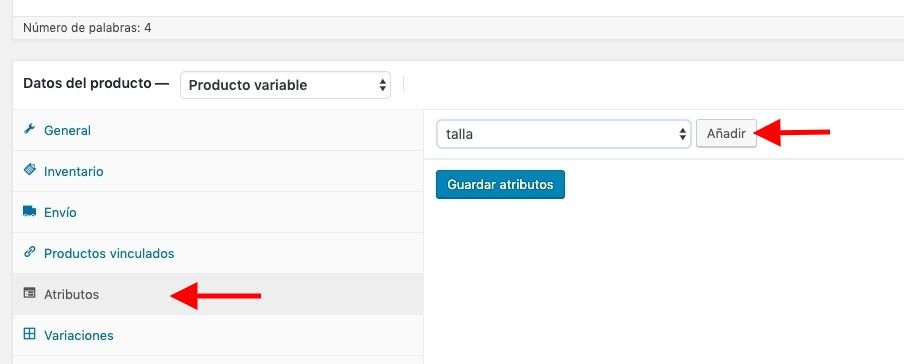The image size is (904, 364).
Task: Click the Atributos panel icon
Action: pyautogui.click(x=29, y=293)
